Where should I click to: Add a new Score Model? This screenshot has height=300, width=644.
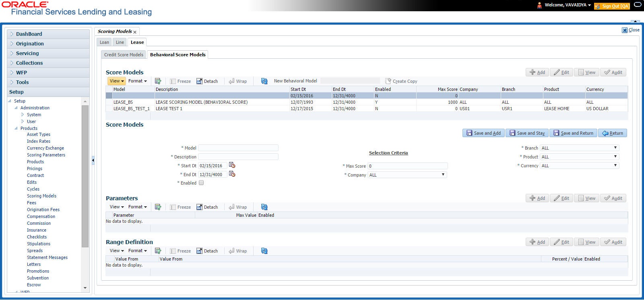537,72
